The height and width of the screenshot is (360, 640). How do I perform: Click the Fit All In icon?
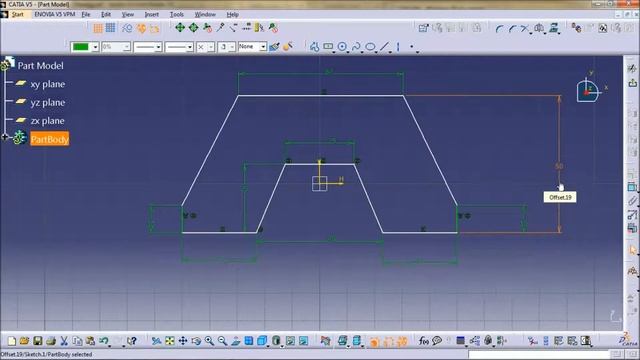tap(169, 341)
